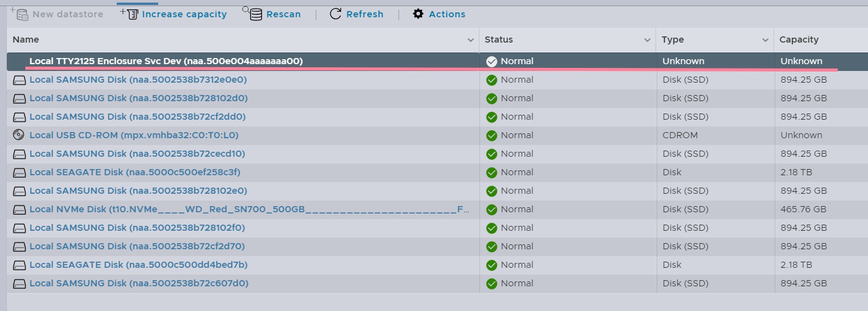Click the green status check for USB CD-ROM

tap(492, 135)
